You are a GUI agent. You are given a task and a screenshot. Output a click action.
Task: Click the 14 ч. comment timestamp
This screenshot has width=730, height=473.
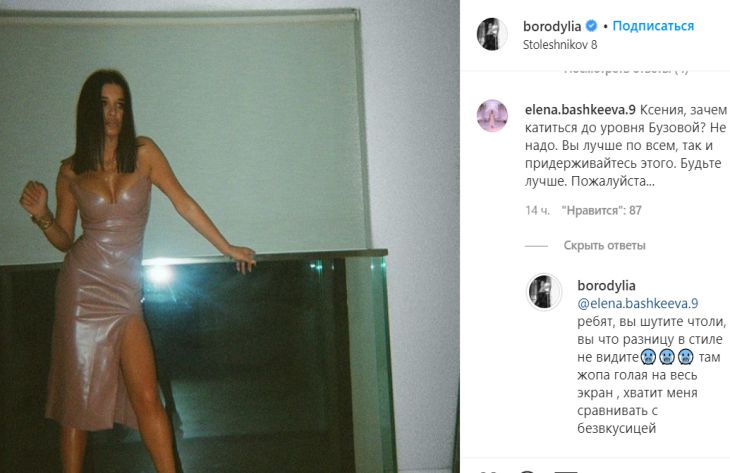tap(537, 210)
